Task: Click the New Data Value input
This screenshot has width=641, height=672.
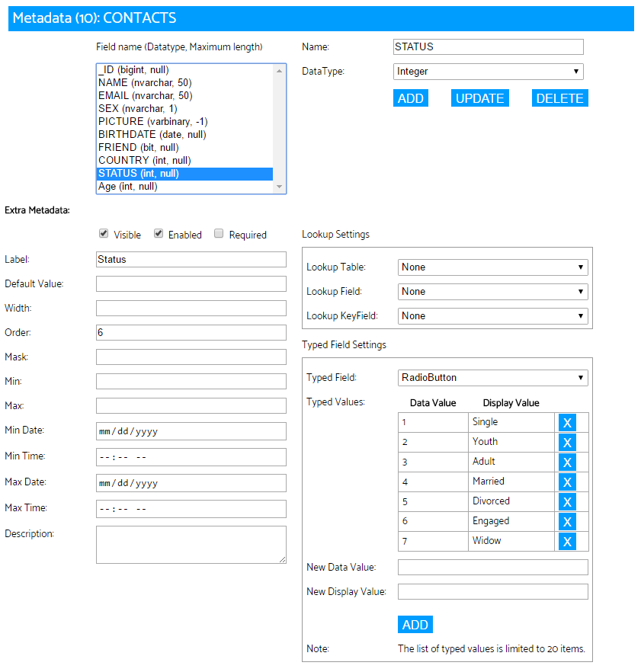Action: [x=492, y=567]
